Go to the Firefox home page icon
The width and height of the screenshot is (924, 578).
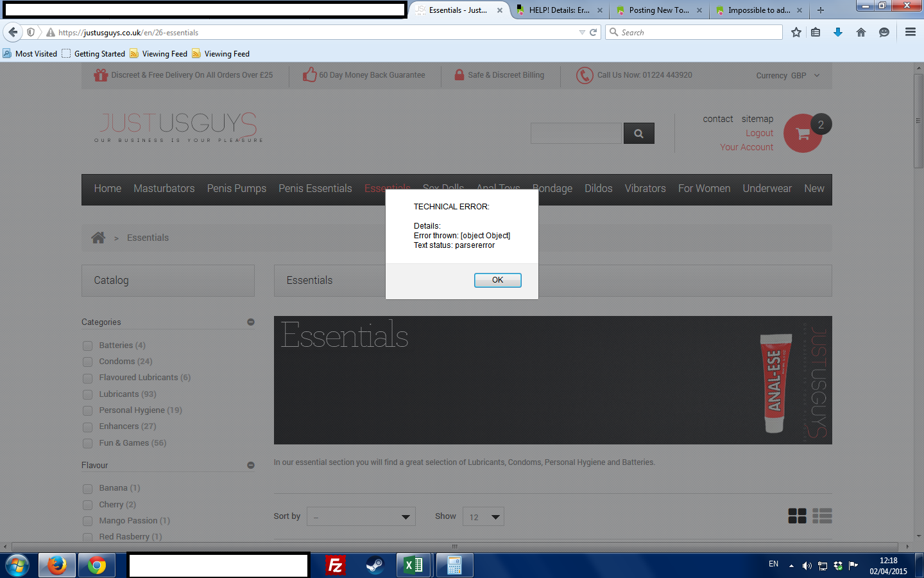click(861, 32)
